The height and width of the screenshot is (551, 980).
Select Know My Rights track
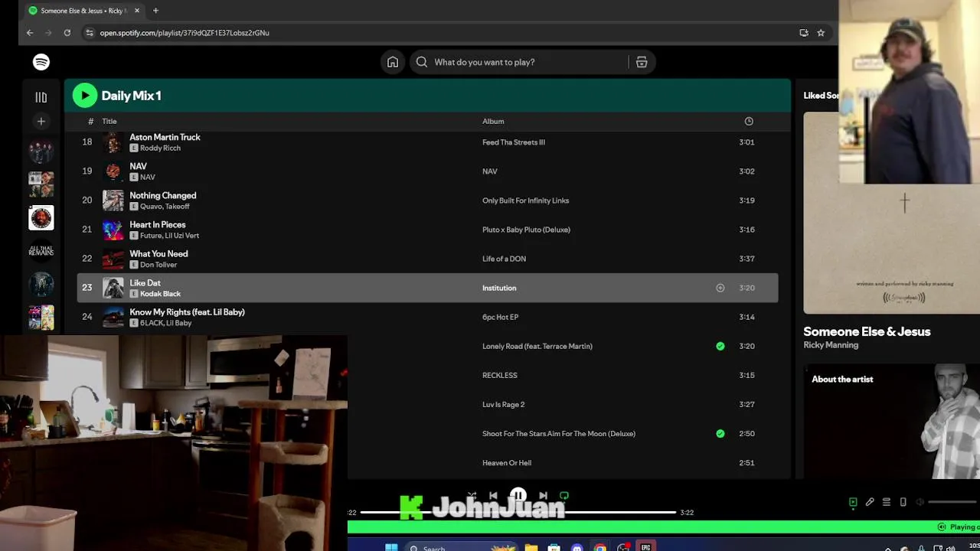click(187, 311)
